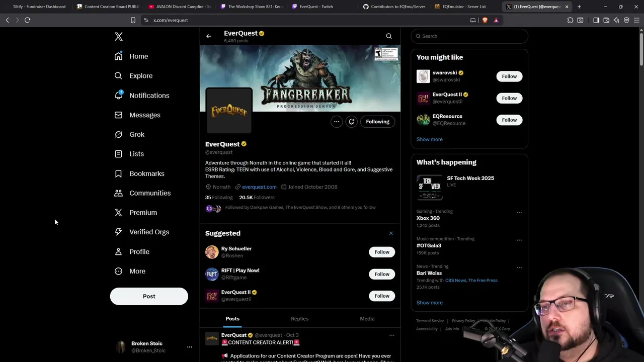Click the Verified Orgs lightning icon
Screen dimensions: 644x362
pyautogui.click(x=118, y=232)
